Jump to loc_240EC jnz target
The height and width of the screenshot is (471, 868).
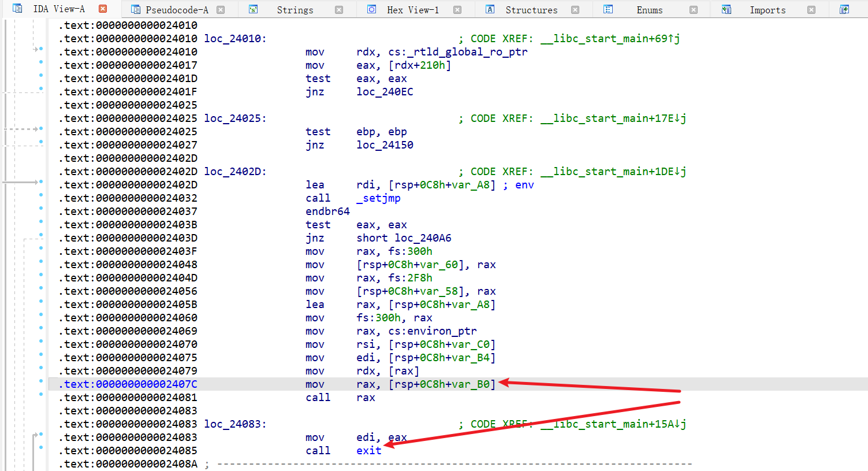coord(385,92)
